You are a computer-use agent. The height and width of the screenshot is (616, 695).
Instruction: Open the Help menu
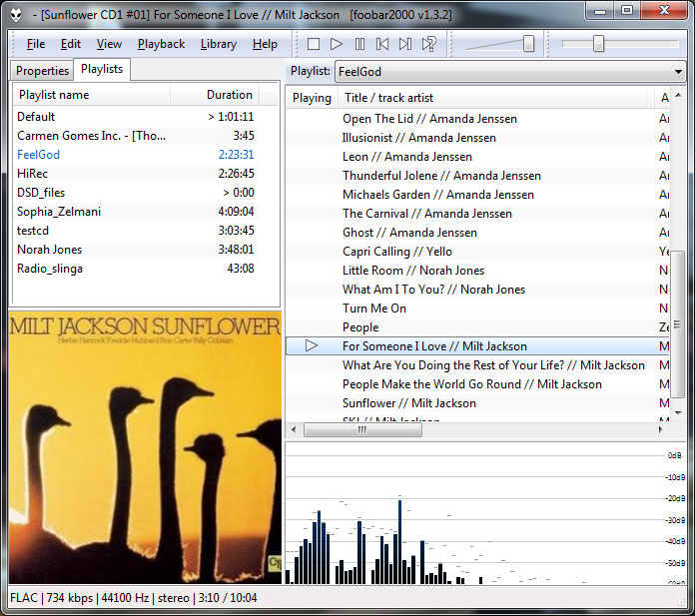point(265,44)
